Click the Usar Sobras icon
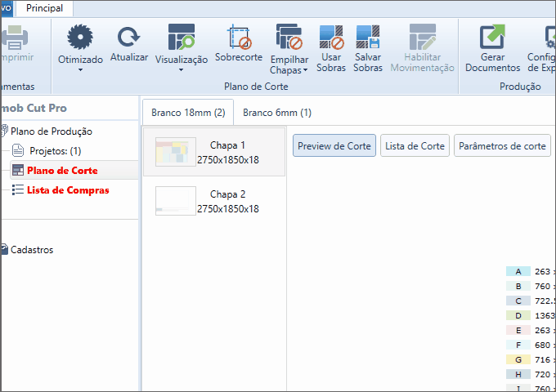The image size is (556, 392). (x=331, y=37)
